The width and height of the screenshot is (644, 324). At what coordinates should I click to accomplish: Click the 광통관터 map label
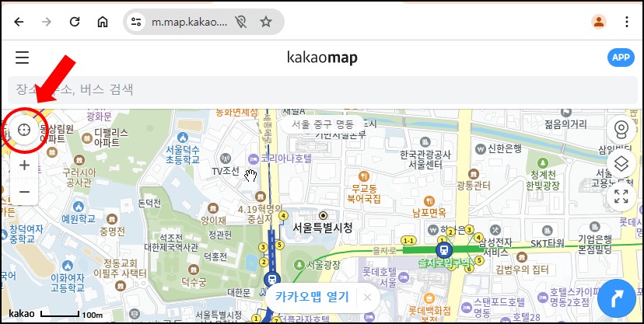click(x=473, y=186)
